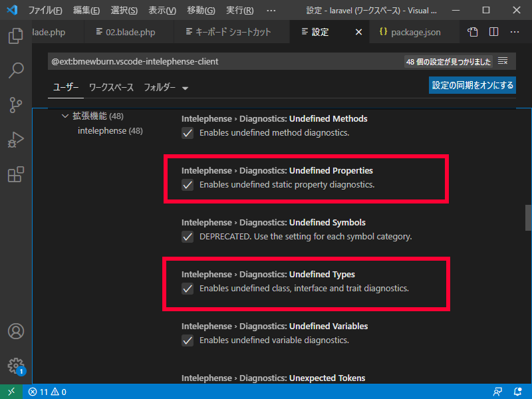532x399 pixels.
Task: Open the Search view in activity bar
Action: tap(15, 70)
